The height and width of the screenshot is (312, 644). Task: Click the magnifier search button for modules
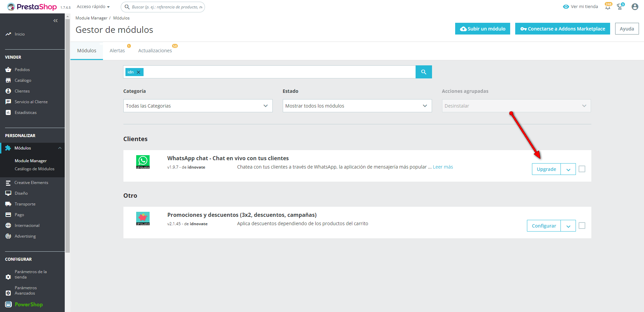click(x=424, y=72)
